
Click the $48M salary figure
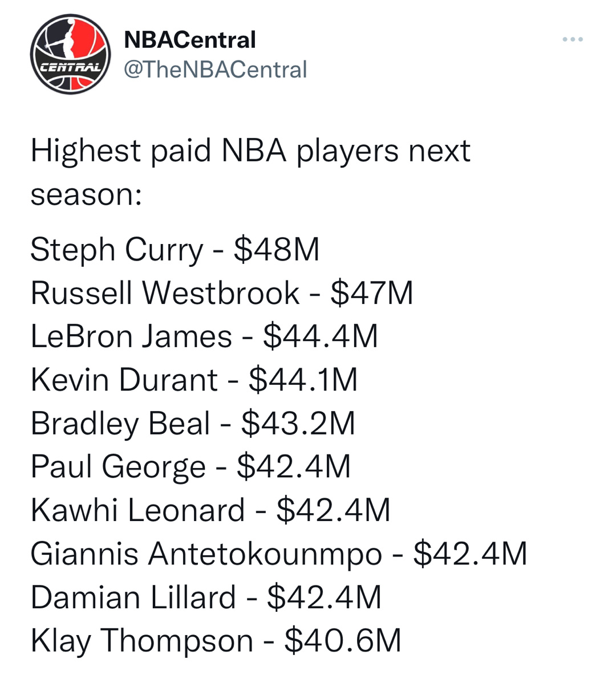[x=277, y=250]
